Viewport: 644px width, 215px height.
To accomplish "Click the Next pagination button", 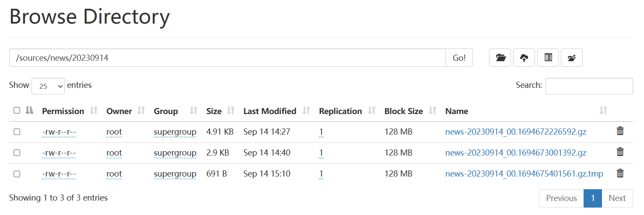I will (617, 198).
